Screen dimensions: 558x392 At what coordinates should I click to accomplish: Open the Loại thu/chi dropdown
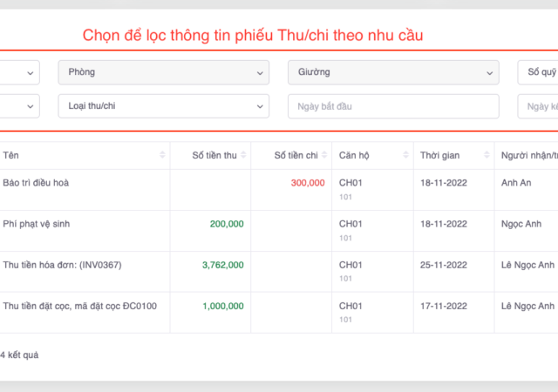(164, 106)
